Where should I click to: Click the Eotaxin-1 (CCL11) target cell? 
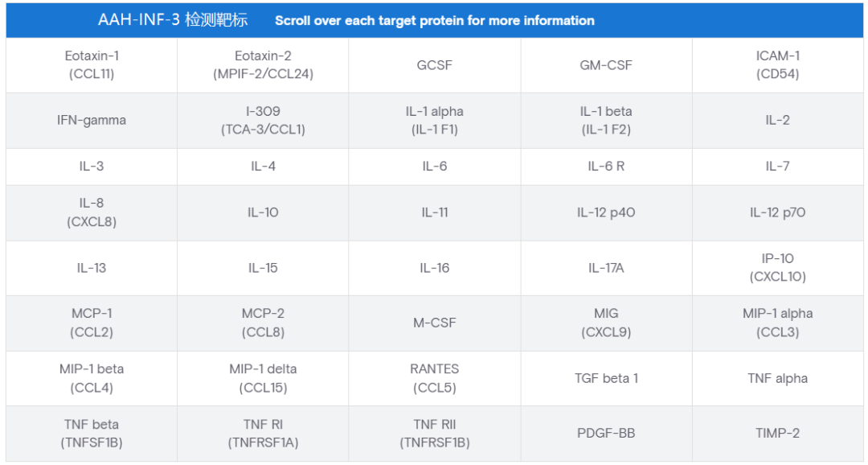click(92, 65)
